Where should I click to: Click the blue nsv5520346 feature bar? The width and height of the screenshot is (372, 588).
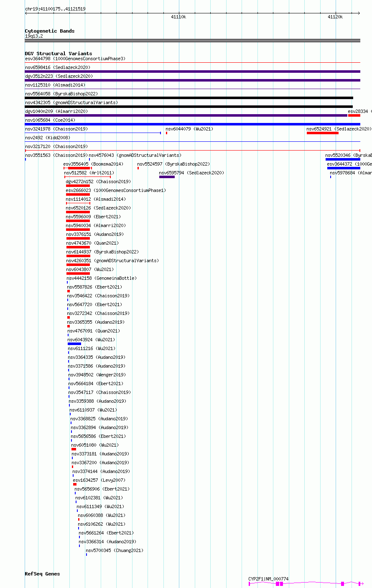click(343, 159)
